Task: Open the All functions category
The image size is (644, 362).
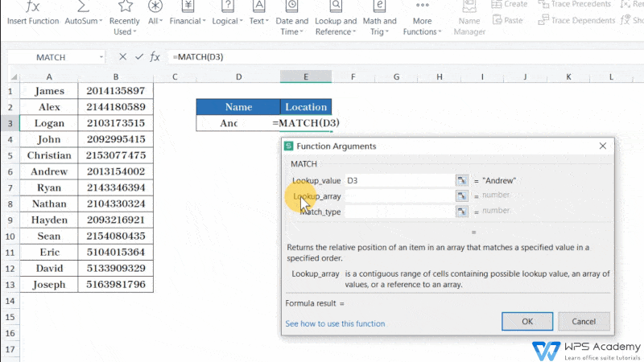Action: (x=155, y=13)
